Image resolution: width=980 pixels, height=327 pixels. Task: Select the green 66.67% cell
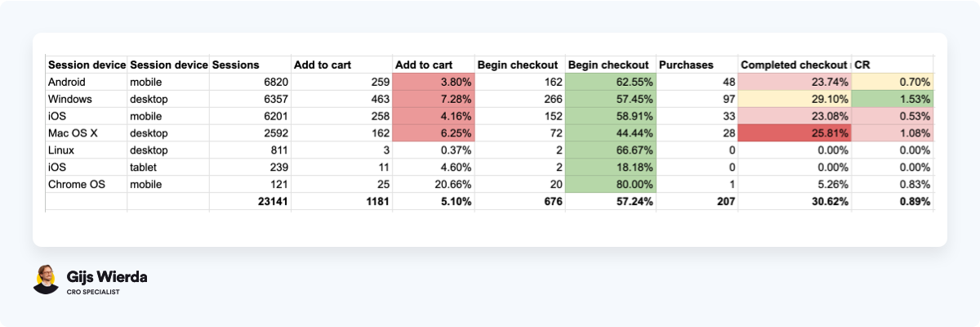pyautogui.click(x=610, y=150)
